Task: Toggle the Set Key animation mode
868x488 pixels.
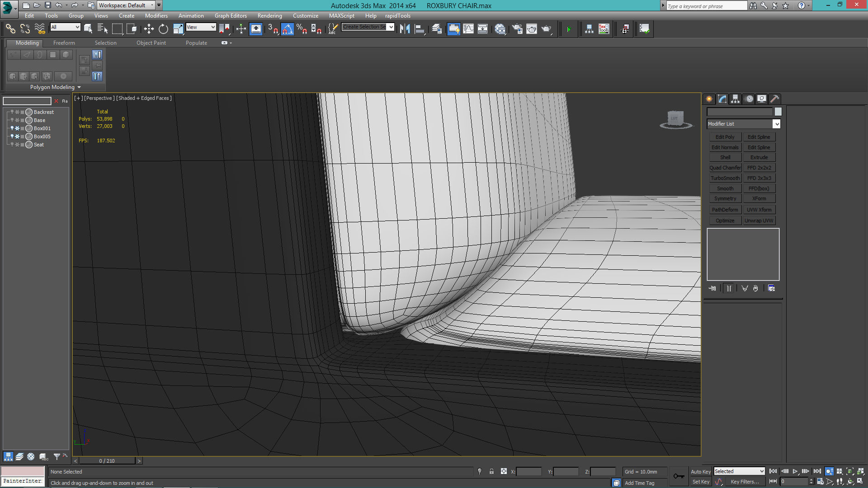Action: pos(700,482)
